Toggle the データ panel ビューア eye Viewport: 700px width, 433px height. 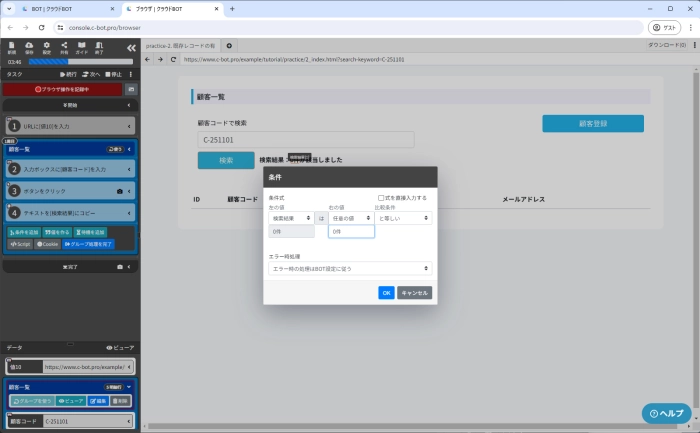(x=120, y=347)
